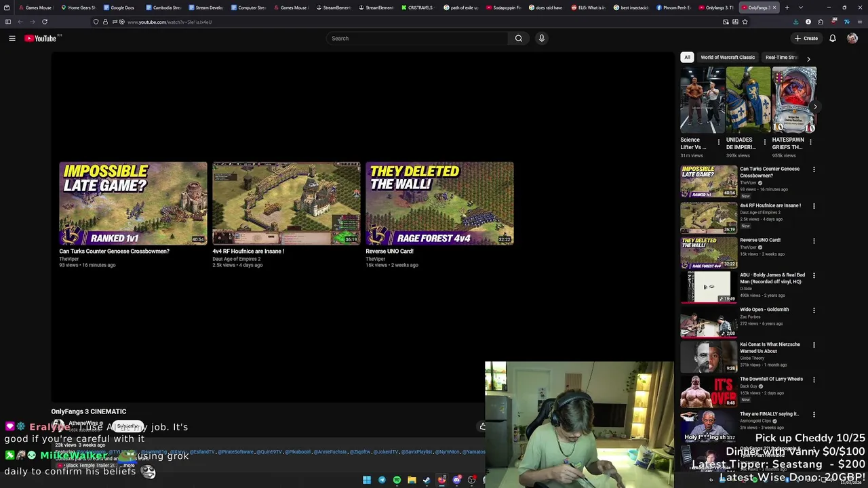Advance Shorts shelf with next arrow

pos(815,106)
